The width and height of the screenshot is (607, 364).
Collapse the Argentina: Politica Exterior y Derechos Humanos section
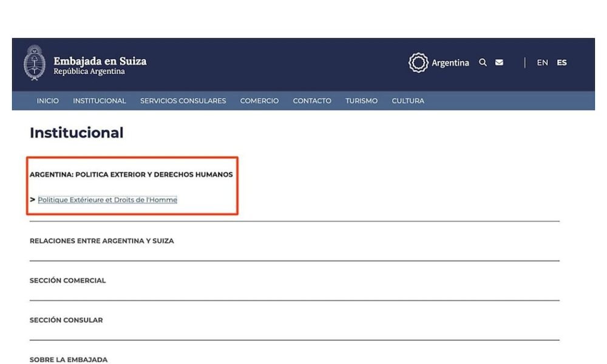(x=131, y=175)
